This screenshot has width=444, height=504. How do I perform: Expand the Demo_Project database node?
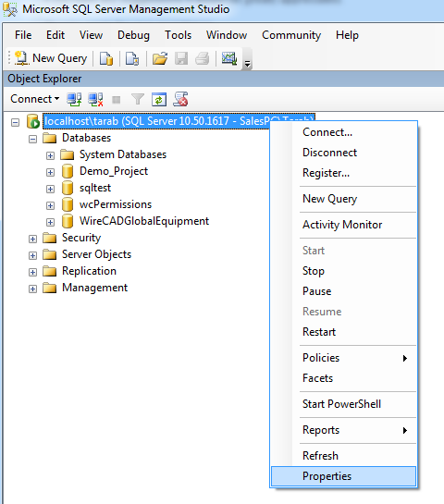(50, 172)
